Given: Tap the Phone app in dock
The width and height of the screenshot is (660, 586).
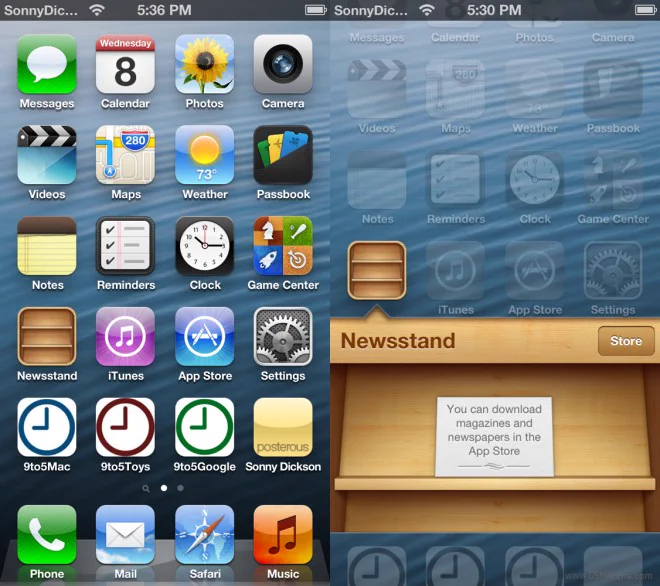Looking at the screenshot, I should coord(47,535).
